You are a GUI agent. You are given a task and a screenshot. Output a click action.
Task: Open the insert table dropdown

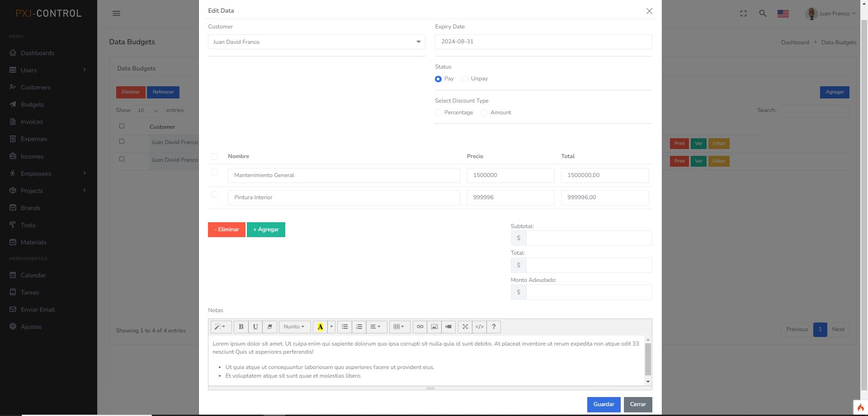[x=400, y=327]
